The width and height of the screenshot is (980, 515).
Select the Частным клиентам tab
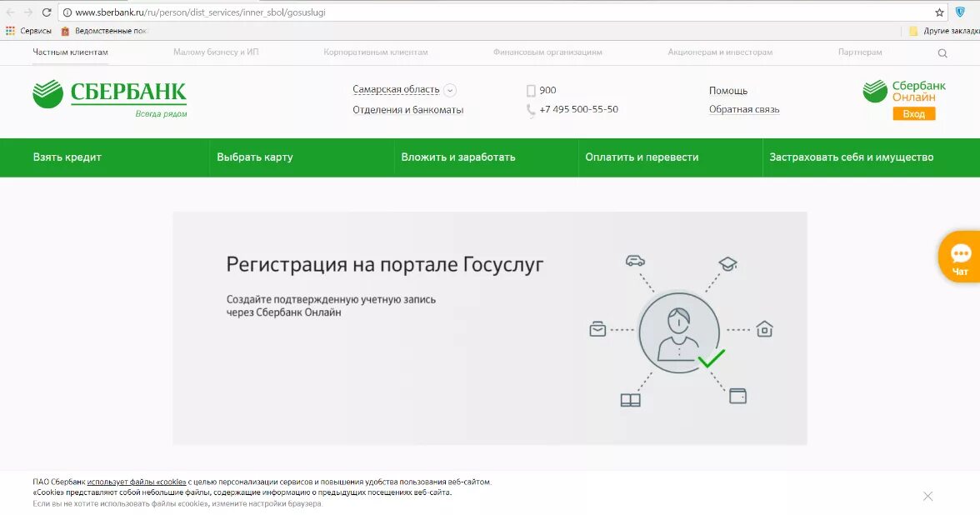(x=71, y=52)
